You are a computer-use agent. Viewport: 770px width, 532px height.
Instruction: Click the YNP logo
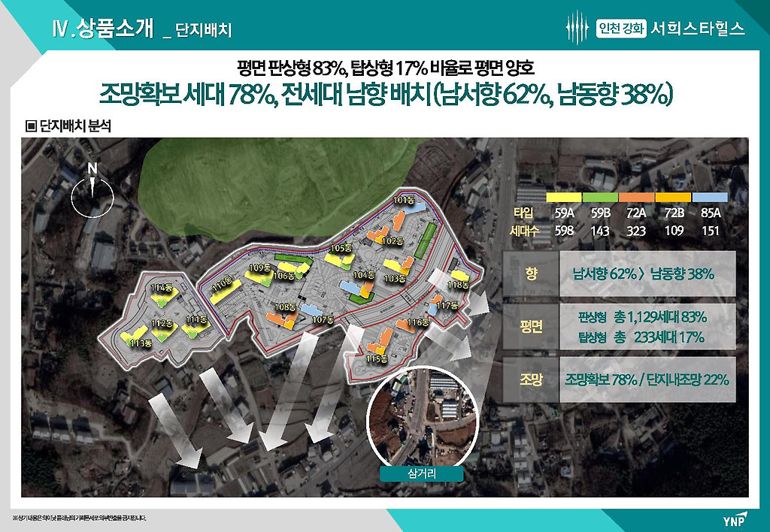tap(735, 519)
